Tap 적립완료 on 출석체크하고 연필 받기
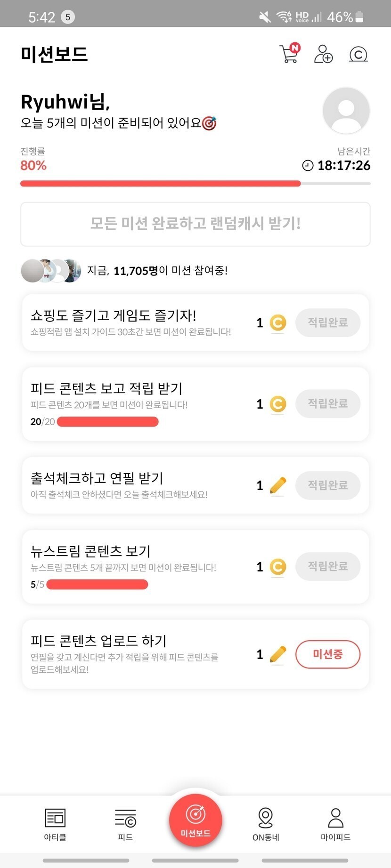 328,485
